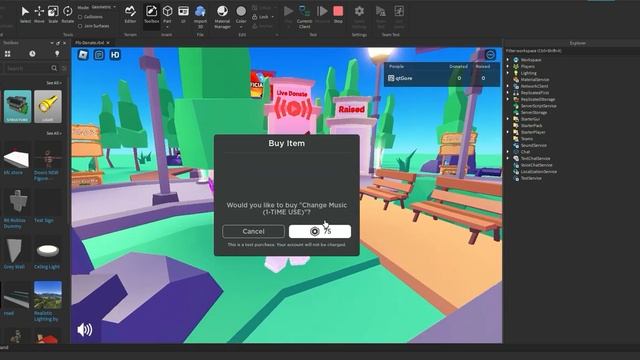The height and width of the screenshot is (360, 640).
Task: Stop the running playtest
Action: point(338,14)
